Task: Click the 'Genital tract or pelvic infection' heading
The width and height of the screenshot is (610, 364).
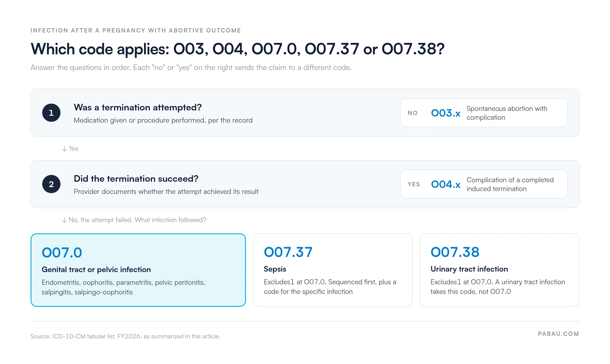Action: coord(96,270)
